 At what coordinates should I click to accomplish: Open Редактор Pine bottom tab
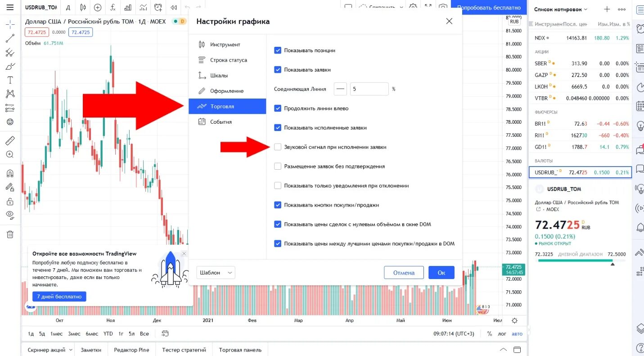pos(131,350)
